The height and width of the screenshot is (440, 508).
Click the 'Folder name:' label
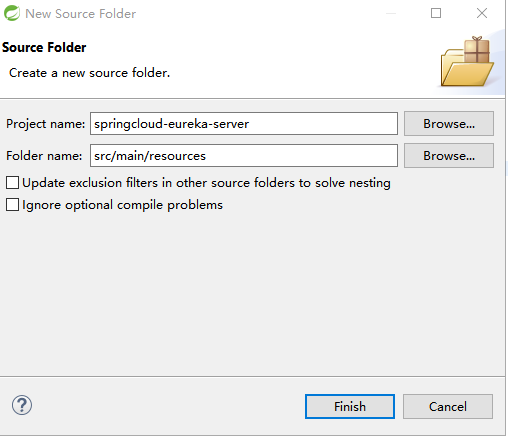(44, 156)
